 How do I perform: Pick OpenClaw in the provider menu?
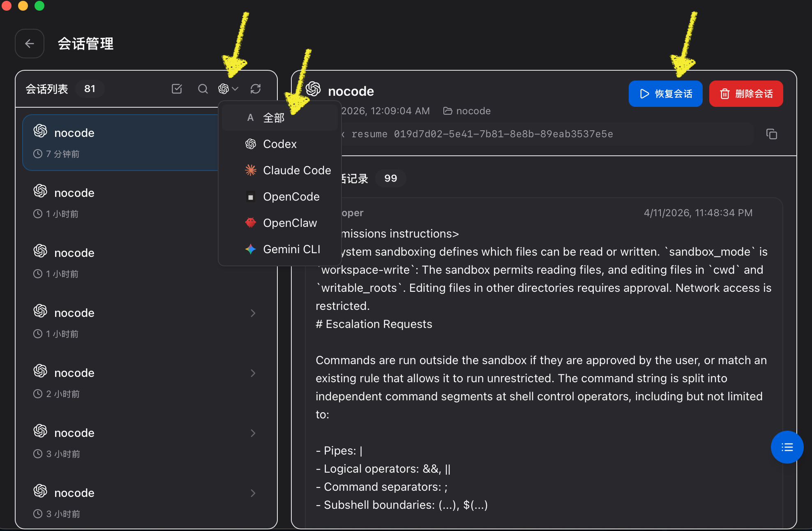pos(279,223)
